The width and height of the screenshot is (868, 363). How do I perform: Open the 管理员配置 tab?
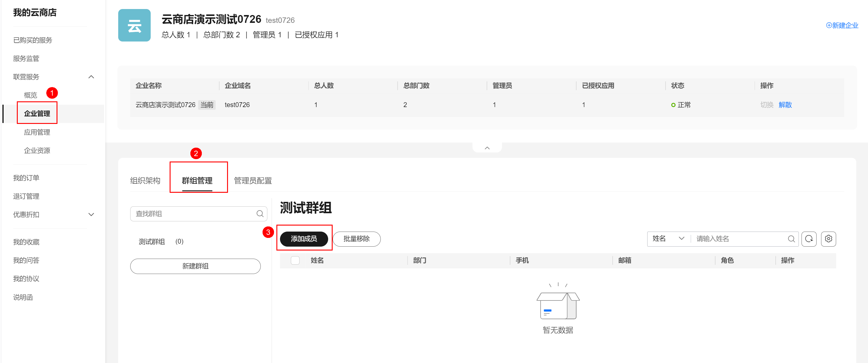[x=253, y=181]
